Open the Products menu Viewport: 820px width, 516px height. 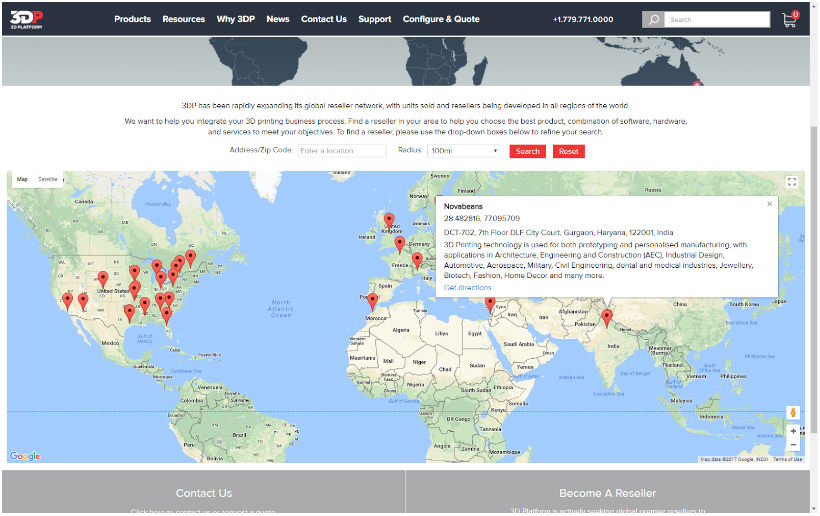(132, 19)
